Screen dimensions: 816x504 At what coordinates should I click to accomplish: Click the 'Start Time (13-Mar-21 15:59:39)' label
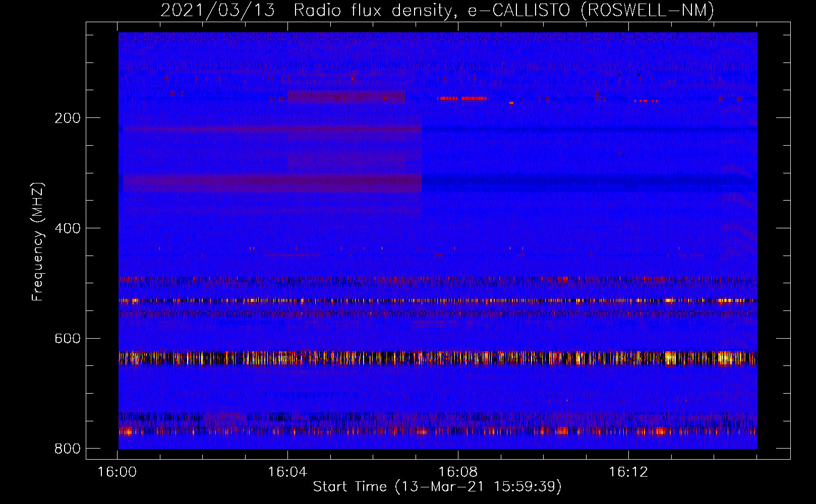[437, 487]
